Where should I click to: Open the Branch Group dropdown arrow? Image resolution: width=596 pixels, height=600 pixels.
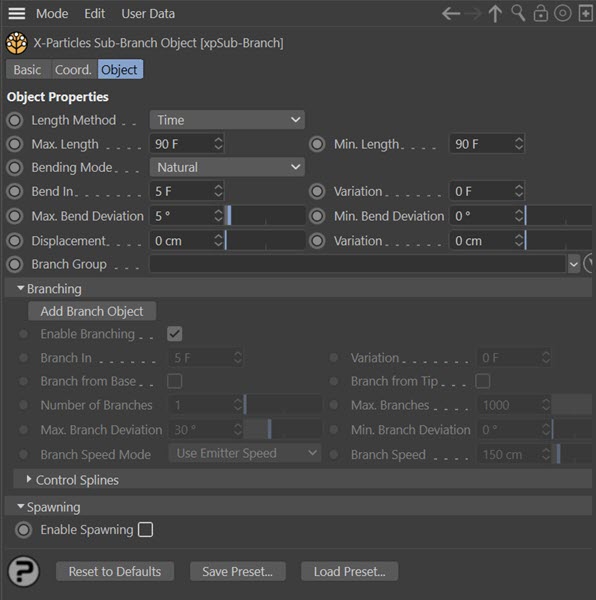[574, 264]
